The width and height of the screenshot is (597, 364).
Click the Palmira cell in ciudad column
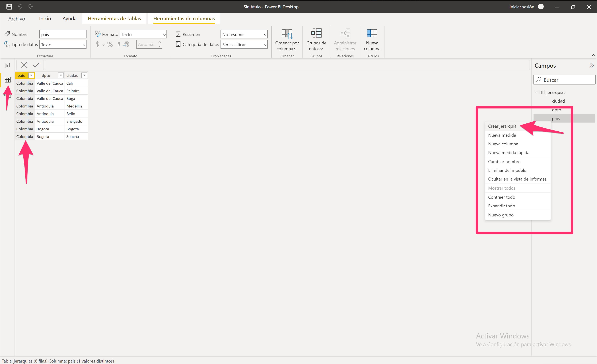click(76, 91)
